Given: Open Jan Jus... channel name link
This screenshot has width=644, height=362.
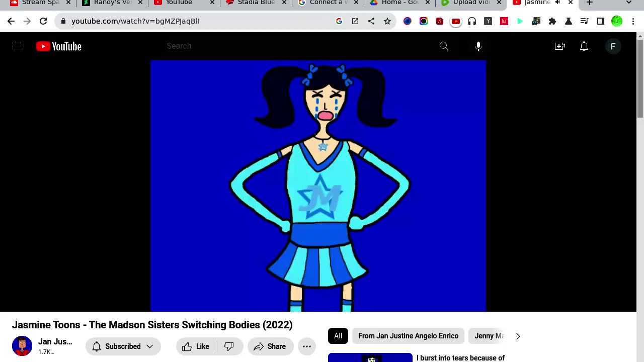Looking at the screenshot, I should pos(55,342).
